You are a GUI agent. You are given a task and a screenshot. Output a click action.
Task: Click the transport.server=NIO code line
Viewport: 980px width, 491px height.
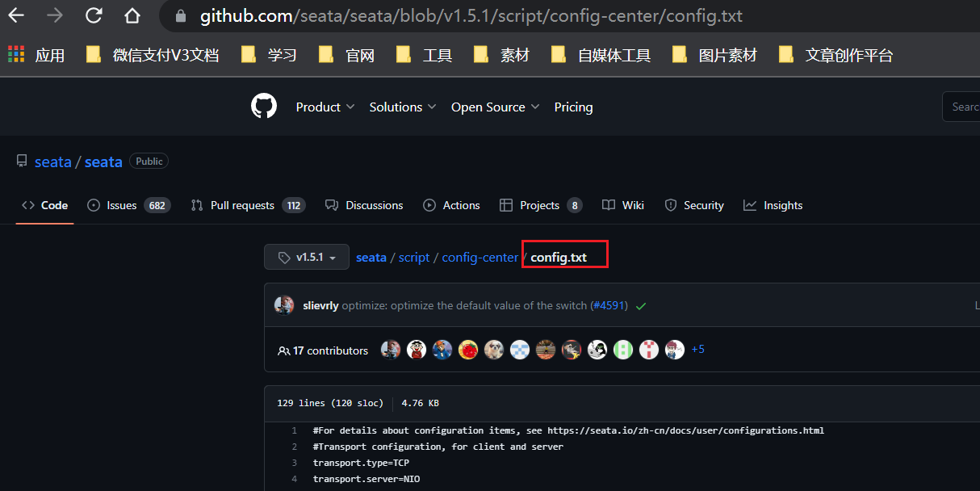click(366, 479)
